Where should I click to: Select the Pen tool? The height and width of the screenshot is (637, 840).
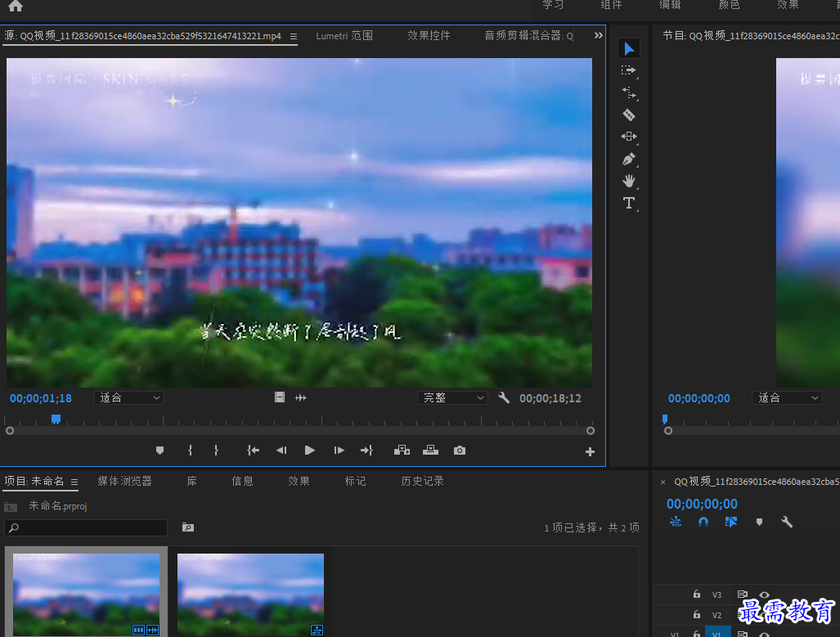click(x=628, y=159)
